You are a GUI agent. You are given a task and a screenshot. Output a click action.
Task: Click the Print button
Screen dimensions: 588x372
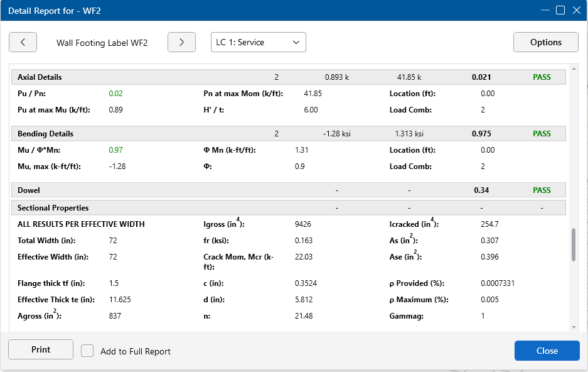(x=41, y=349)
